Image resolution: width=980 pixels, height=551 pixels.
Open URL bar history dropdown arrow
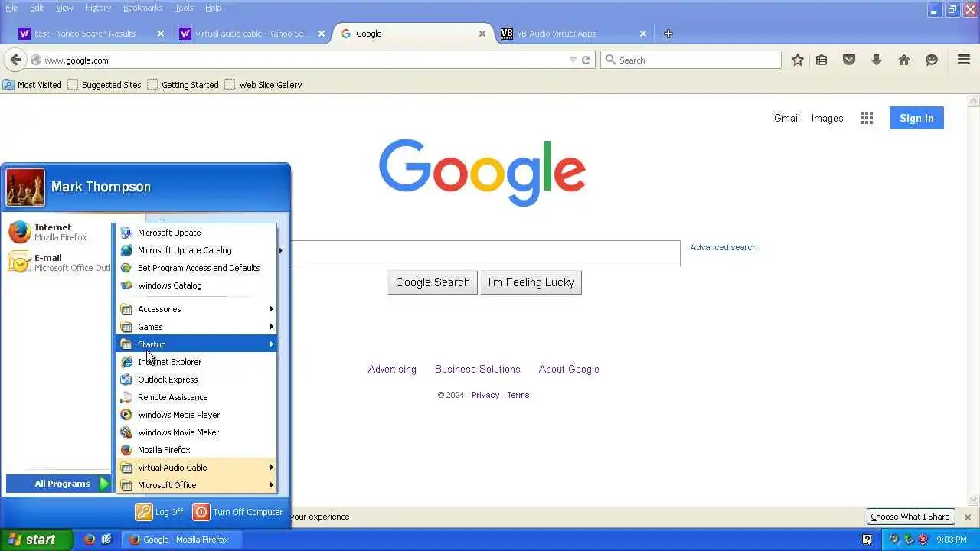tap(573, 60)
